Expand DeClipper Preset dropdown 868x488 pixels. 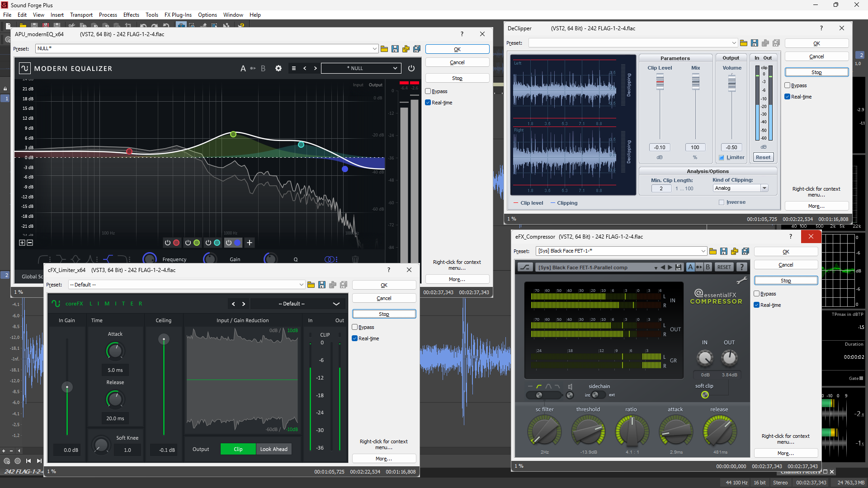click(x=734, y=43)
